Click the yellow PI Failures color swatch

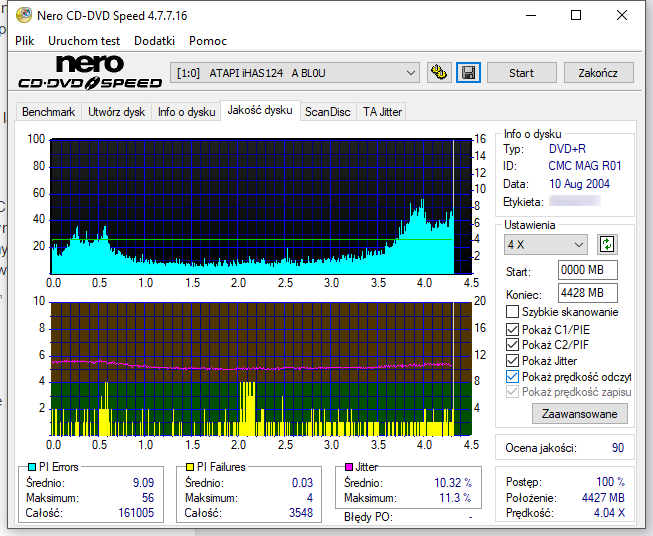190,467
